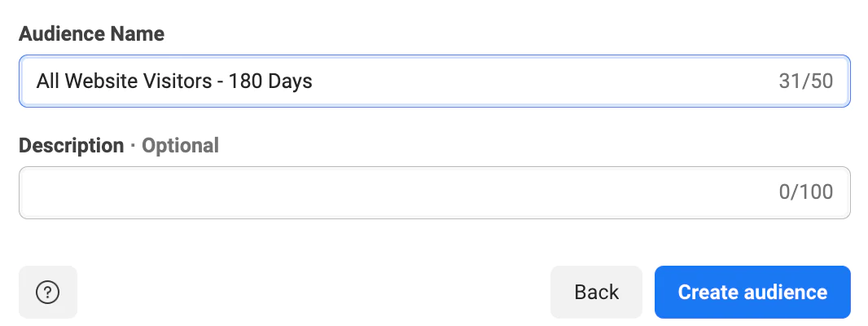Viewport: 868px width, 326px height.
Task: Click the left edge of the Description box
Action: click(28, 192)
